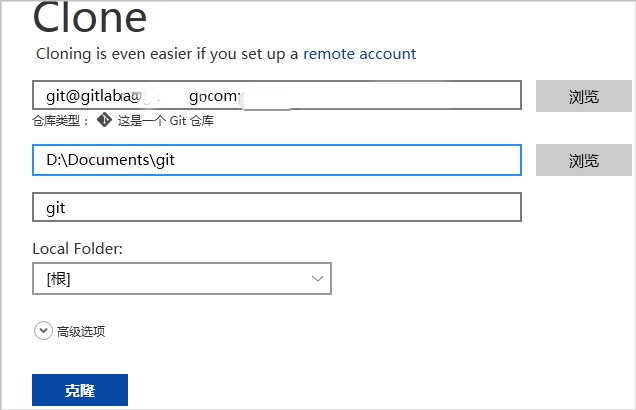This screenshot has width=636, height=410.
Task: Click the Git repository diamond icon
Action: pyautogui.click(x=103, y=121)
